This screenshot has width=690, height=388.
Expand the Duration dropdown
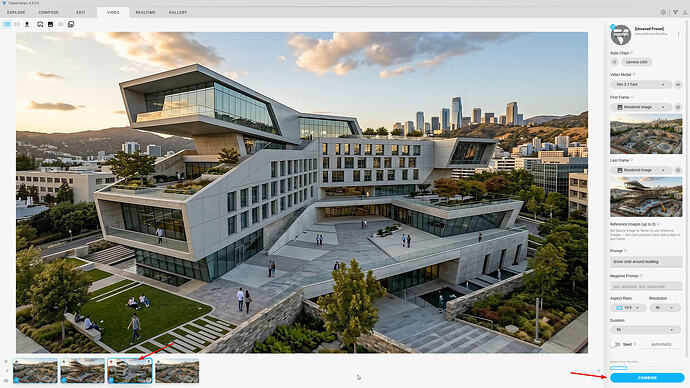[x=646, y=329]
